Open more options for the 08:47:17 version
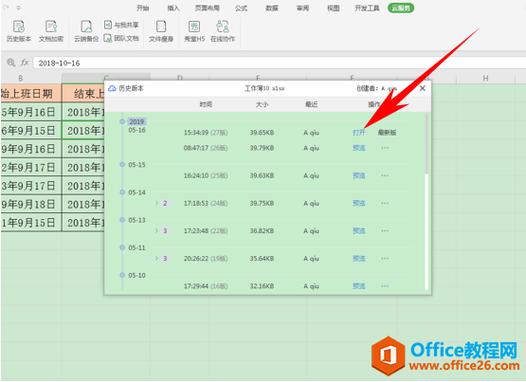Viewport: 526px width, 382px height. coord(385,148)
